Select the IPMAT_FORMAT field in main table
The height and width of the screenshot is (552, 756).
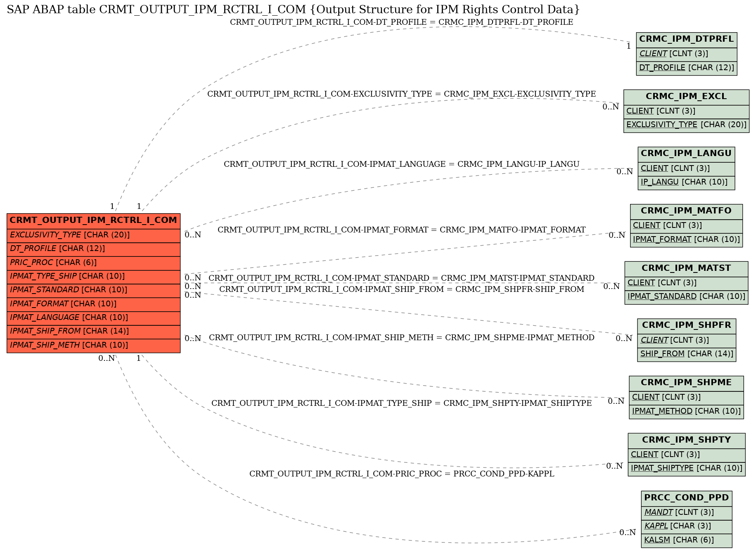pyautogui.click(x=93, y=304)
